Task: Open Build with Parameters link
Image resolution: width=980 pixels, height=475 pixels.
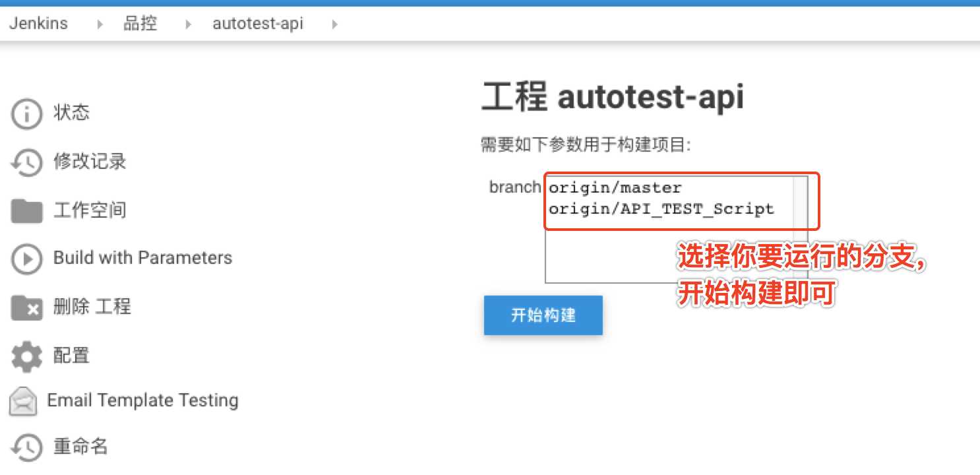Action: coord(142,257)
